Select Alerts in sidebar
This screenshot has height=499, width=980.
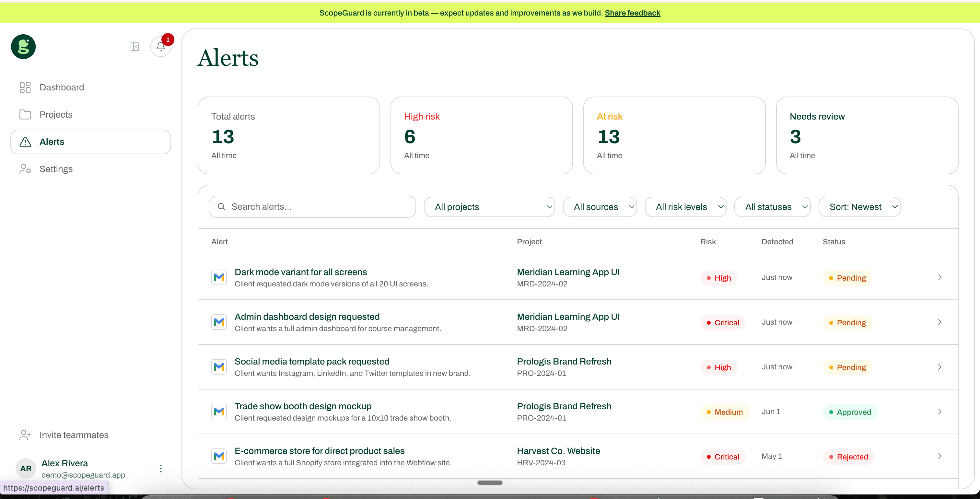[90, 142]
